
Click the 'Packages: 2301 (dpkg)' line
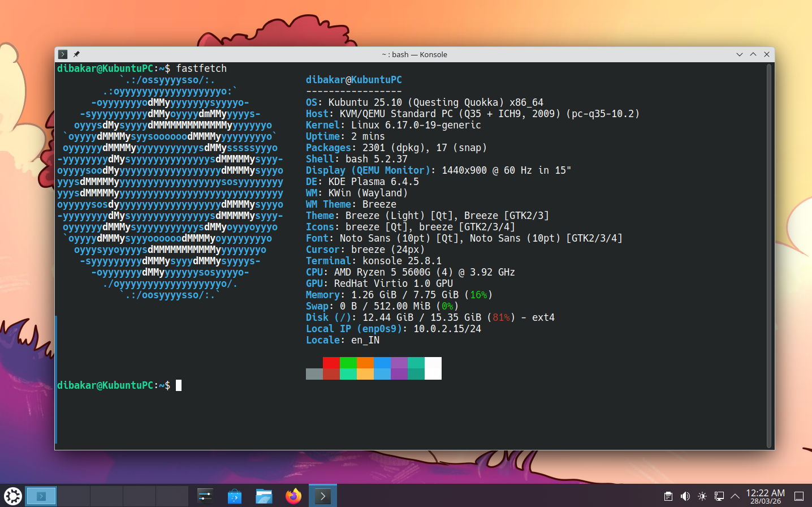pyautogui.click(x=396, y=148)
